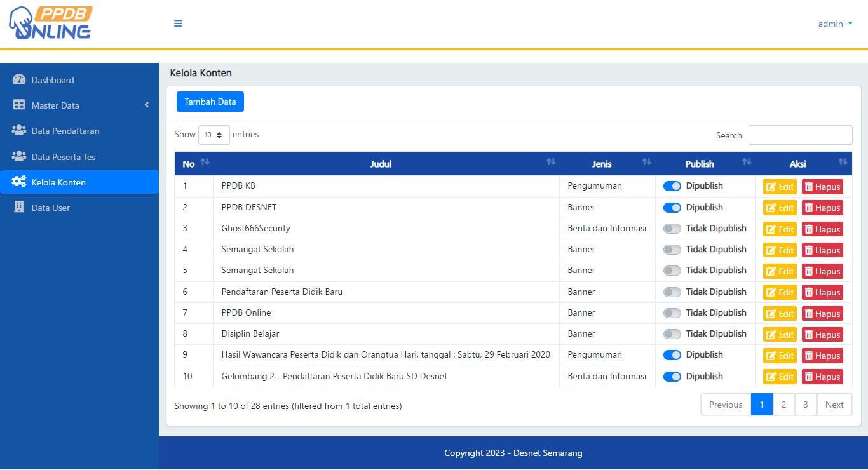
Task: Click the Data User building icon
Action: pos(19,207)
